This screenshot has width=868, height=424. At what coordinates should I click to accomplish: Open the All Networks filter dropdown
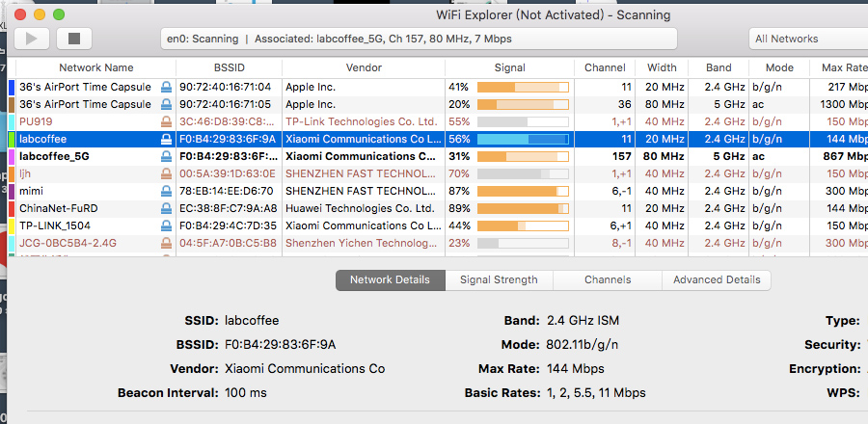pos(808,39)
